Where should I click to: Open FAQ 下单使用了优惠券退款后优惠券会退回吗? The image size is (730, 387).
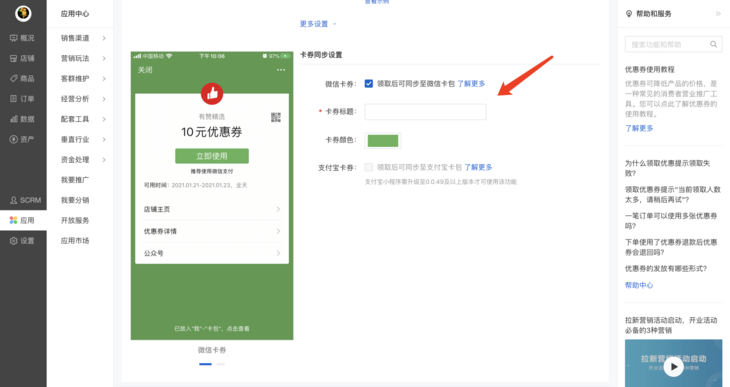pyautogui.click(x=671, y=247)
